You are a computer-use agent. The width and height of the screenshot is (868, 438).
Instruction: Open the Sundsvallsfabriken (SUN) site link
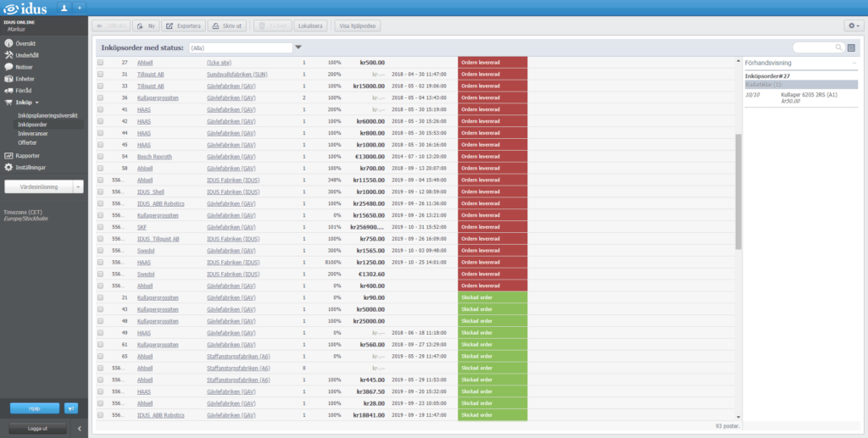click(x=237, y=74)
